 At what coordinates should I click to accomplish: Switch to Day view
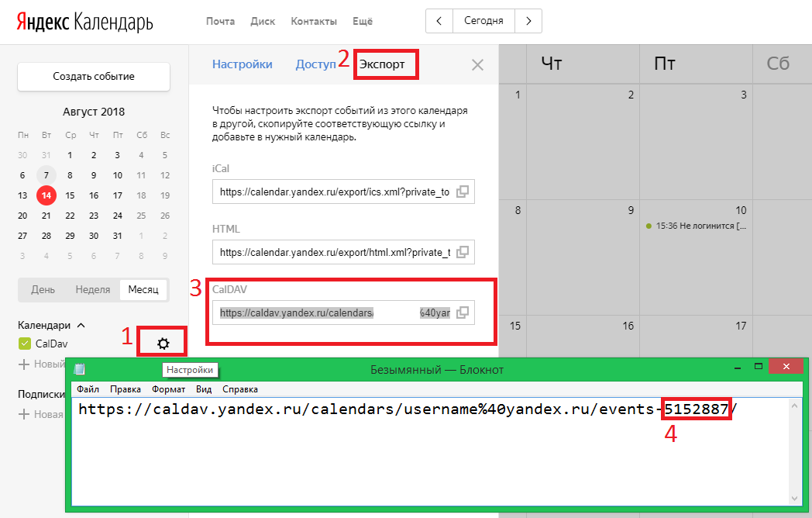pos(43,289)
